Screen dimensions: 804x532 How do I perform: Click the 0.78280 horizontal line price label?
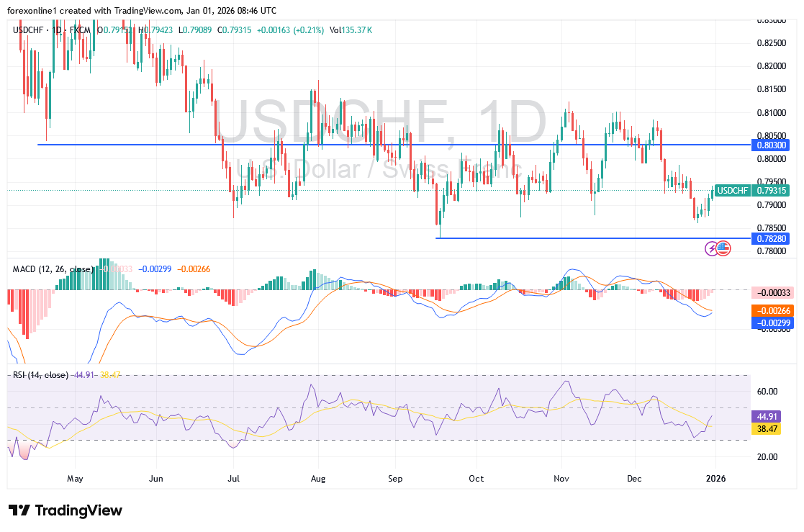click(x=771, y=238)
